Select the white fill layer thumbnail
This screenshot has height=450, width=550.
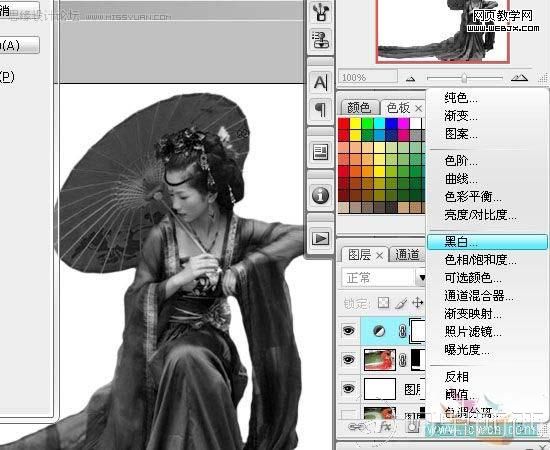click(x=380, y=389)
